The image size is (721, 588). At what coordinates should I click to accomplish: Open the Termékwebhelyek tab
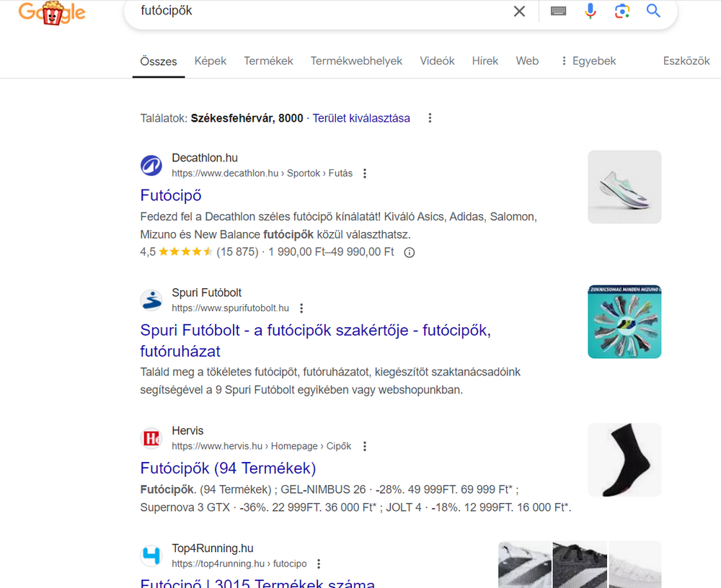pyautogui.click(x=356, y=61)
